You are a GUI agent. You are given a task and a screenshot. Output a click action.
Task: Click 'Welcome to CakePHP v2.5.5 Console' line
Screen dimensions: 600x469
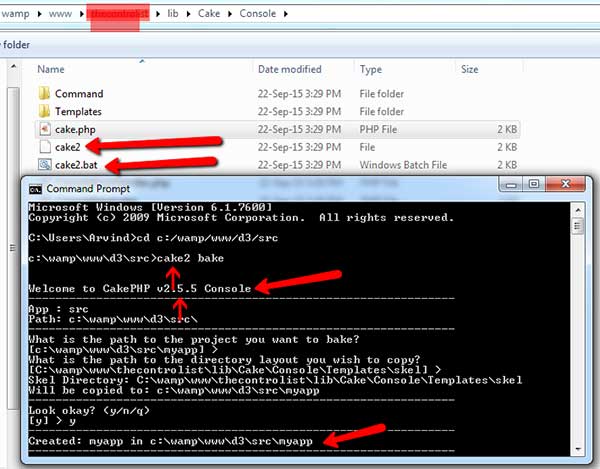(x=140, y=288)
